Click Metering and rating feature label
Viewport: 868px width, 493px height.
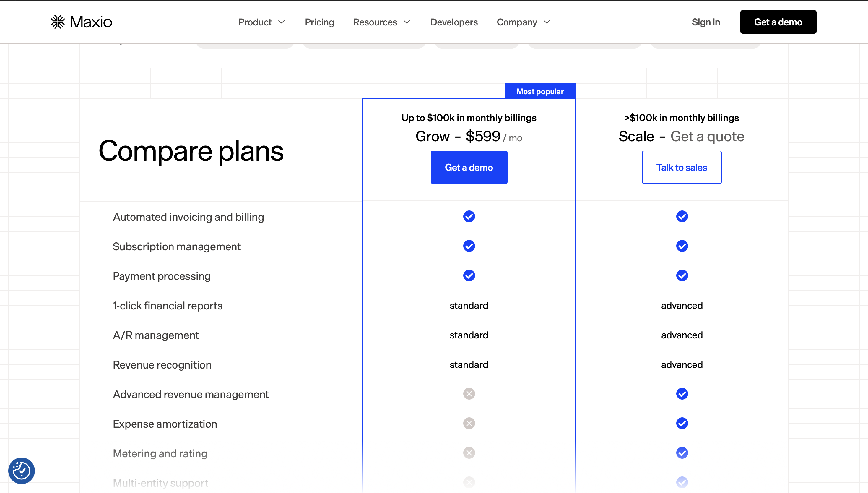click(160, 453)
